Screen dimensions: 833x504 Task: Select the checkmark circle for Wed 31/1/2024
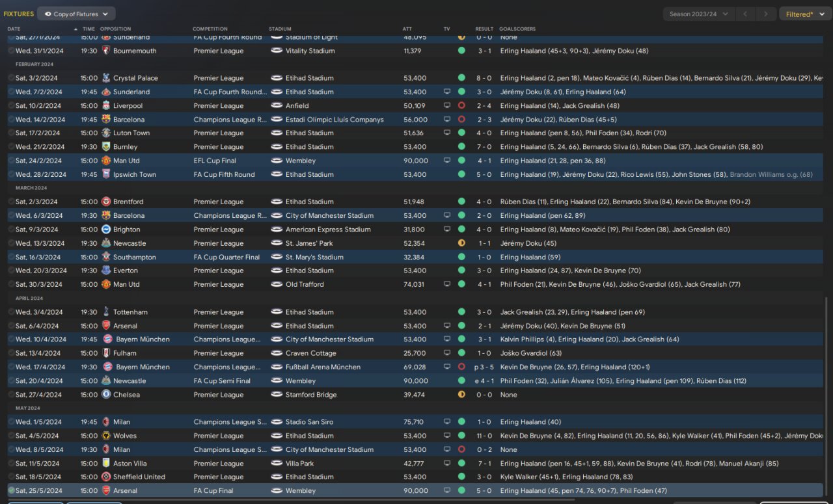click(11, 51)
